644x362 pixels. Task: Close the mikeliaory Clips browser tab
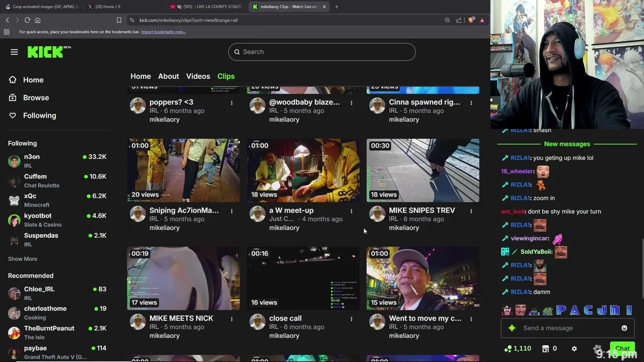coord(324,7)
